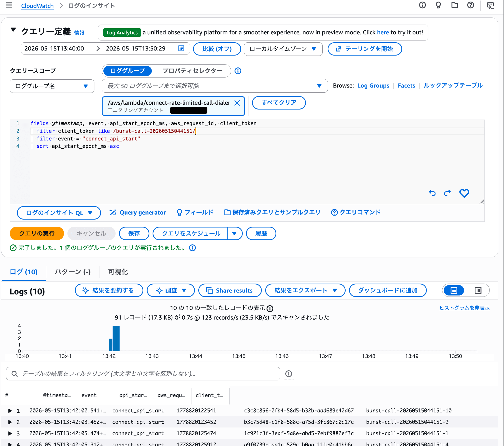
Task: Open 保存済みクエリとサンプルクエリ
Action: point(272,212)
